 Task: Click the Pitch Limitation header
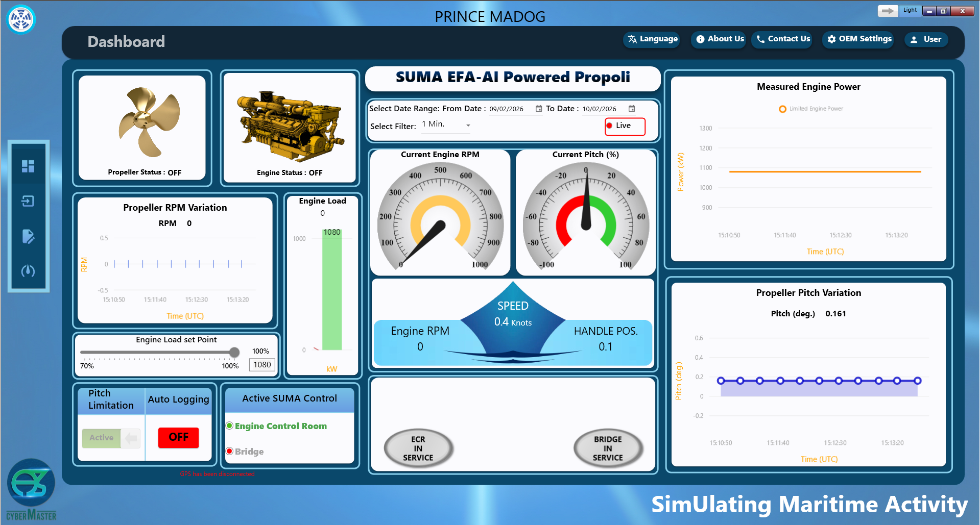pyautogui.click(x=111, y=399)
